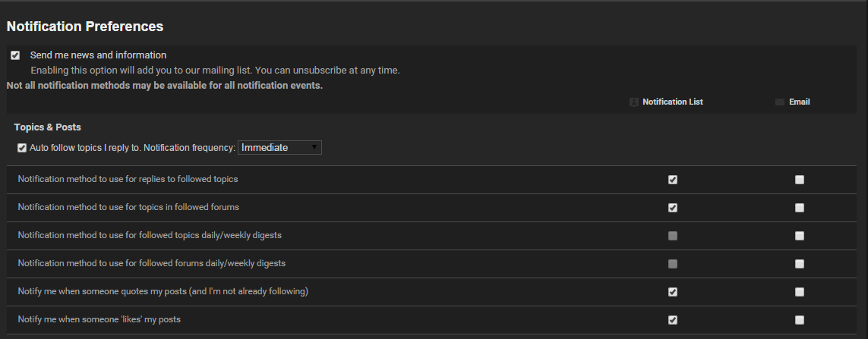Enable Email for followed forums daily/weekly digests

[800, 265]
